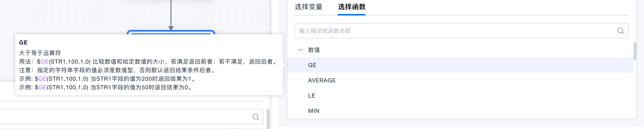Collapse the 数值 category chevron
This screenshot has width=644, height=129.
tap(301, 50)
